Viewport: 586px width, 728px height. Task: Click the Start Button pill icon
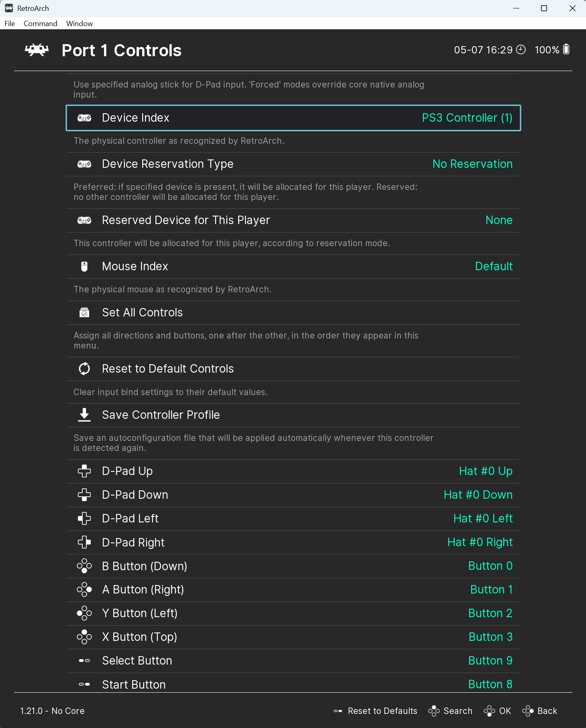point(84,684)
